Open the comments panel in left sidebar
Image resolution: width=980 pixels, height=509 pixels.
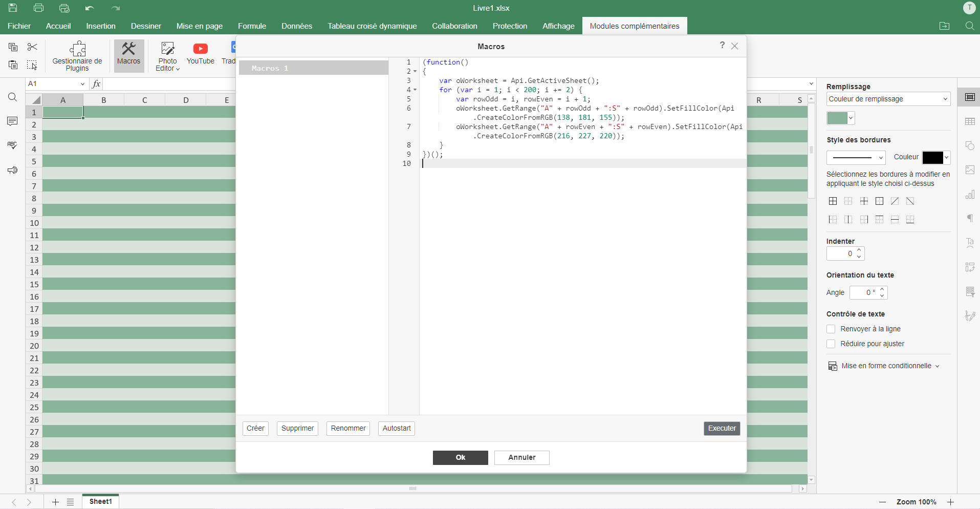[x=12, y=121]
